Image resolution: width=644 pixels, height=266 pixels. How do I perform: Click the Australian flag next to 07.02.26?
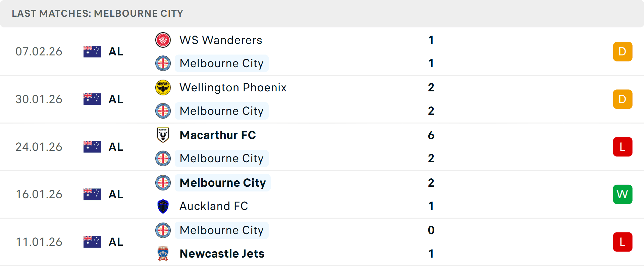[x=92, y=51]
